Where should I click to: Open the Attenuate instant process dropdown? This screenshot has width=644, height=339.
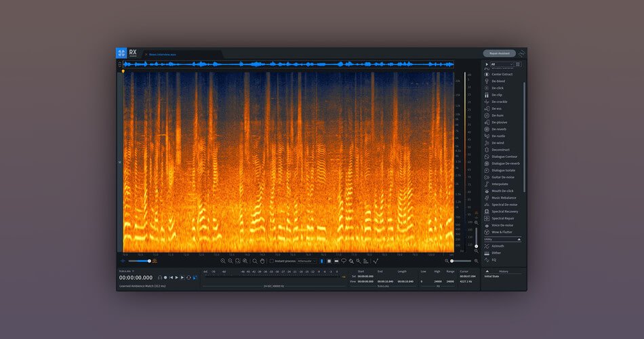coord(306,261)
